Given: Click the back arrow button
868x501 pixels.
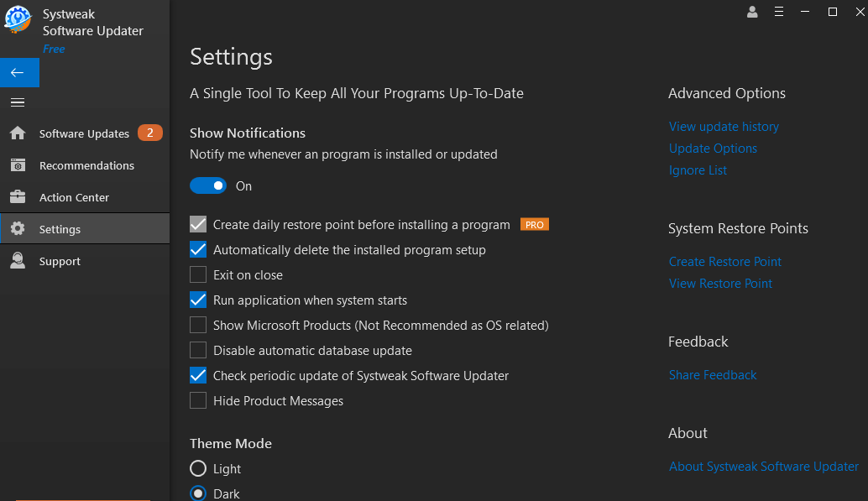Looking at the screenshot, I should click(18, 72).
